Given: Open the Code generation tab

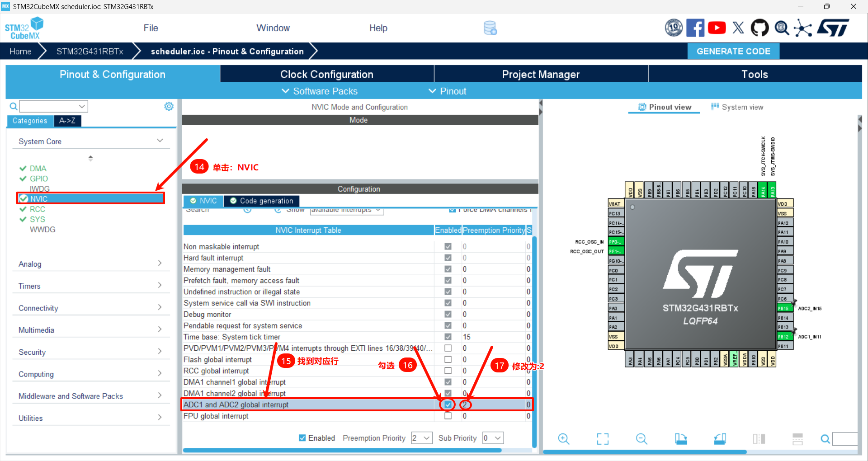Looking at the screenshot, I should (x=262, y=201).
